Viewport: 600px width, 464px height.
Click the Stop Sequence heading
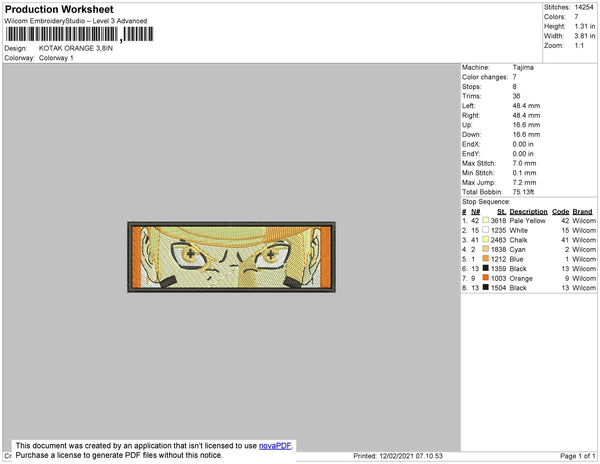486,202
